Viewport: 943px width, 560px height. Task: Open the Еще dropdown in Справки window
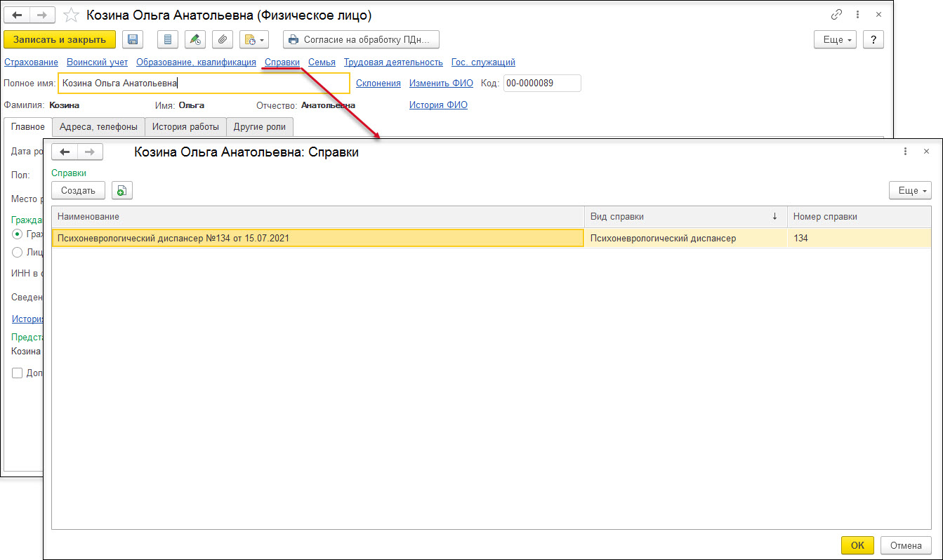coord(911,190)
